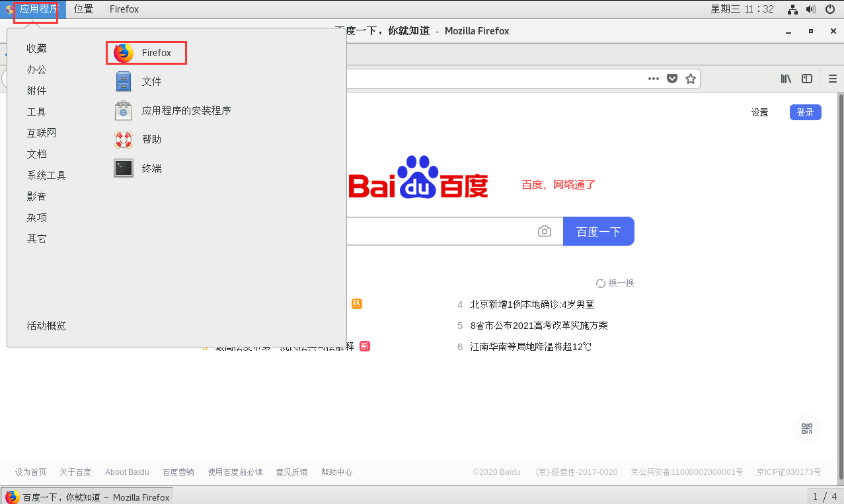The image size is (844, 504).
Task: Click the 百度一下 search button
Action: point(599,231)
